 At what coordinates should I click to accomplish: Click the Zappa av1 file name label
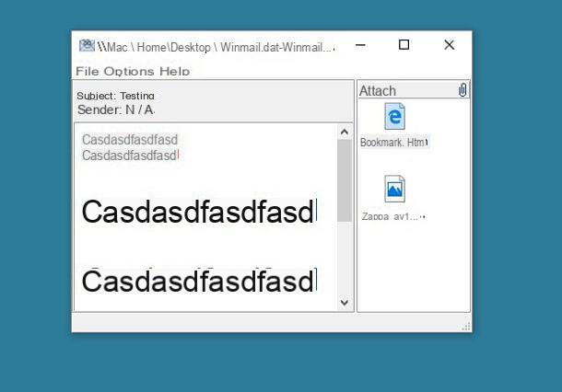(393, 216)
